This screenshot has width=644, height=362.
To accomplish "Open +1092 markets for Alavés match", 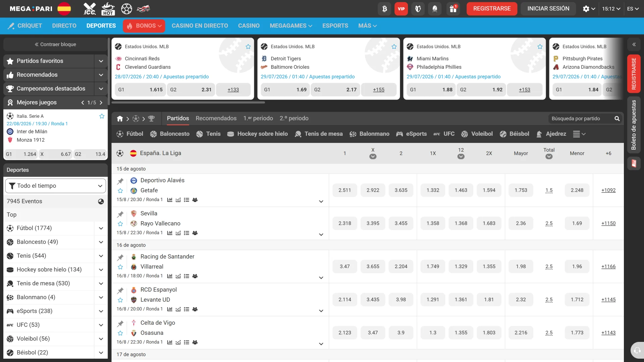I will [608, 190].
